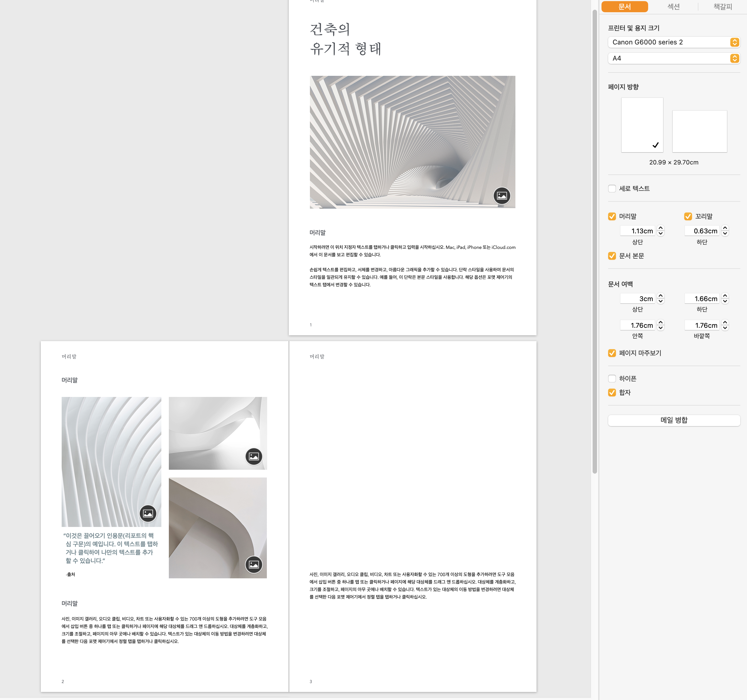Switch to the 책갈피 tab
The height and width of the screenshot is (700, 747).
722,7
